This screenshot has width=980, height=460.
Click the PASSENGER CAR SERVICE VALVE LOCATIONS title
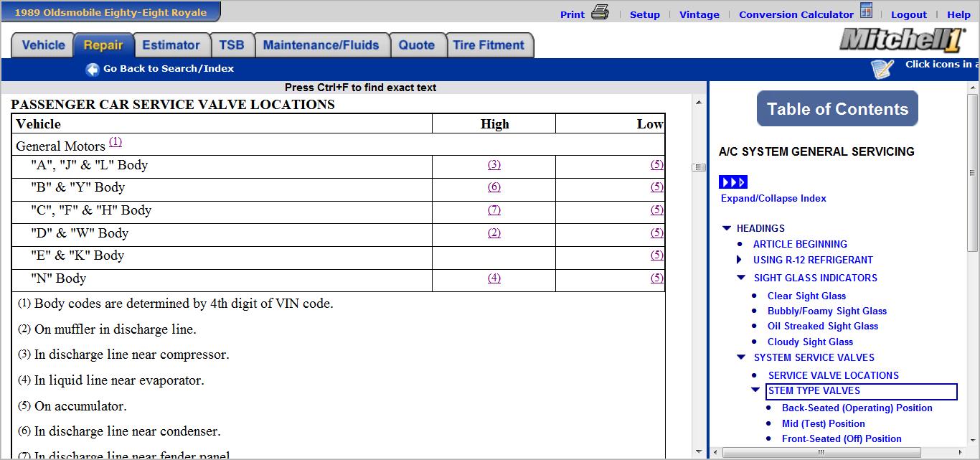pyautogui.click(x=173, y=105)
